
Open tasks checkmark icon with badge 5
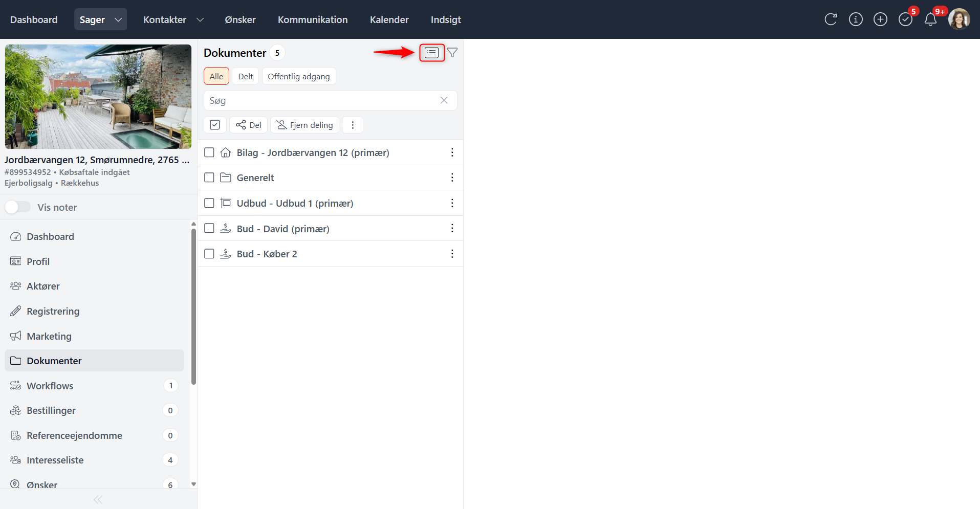click(x=906, y=19)
